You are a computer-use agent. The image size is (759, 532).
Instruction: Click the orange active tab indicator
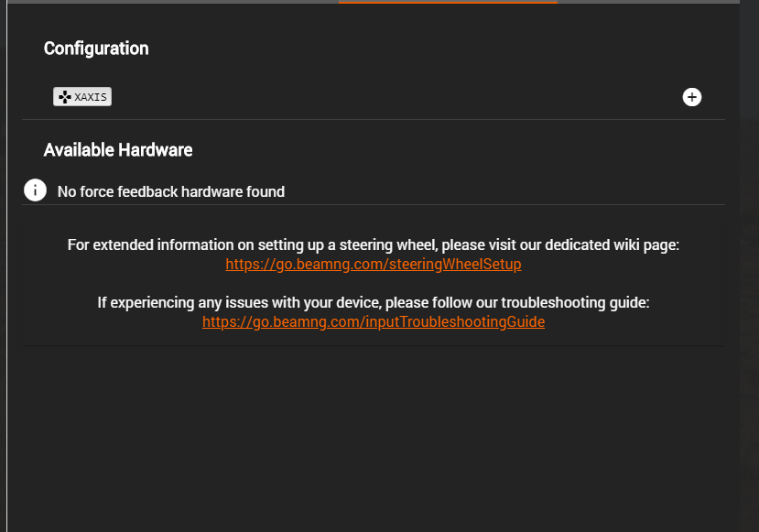click(x=448, y=2)
